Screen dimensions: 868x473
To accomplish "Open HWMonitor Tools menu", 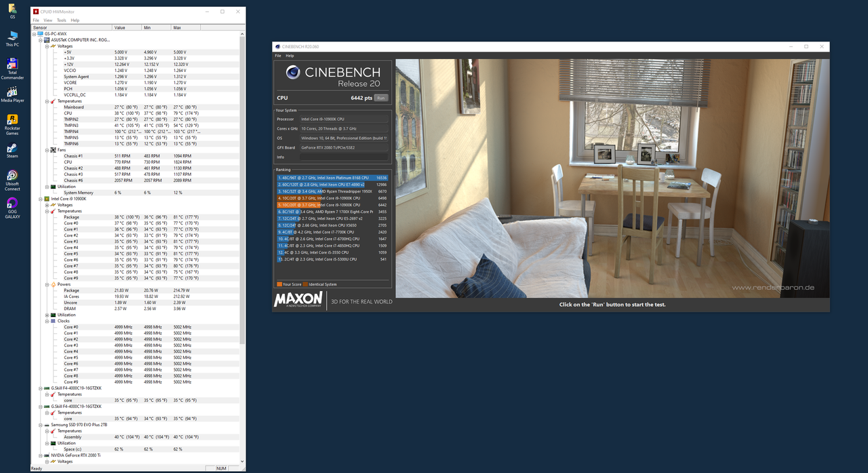I will 61,20.
